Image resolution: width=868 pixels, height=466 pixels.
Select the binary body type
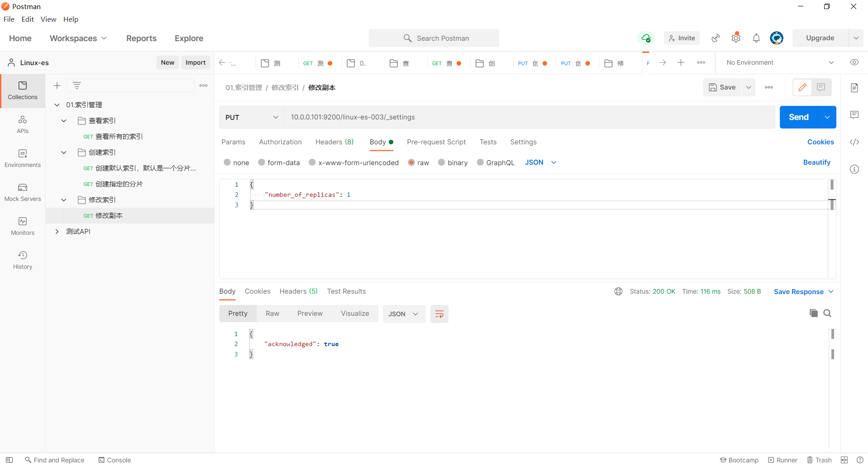(453, 162)
